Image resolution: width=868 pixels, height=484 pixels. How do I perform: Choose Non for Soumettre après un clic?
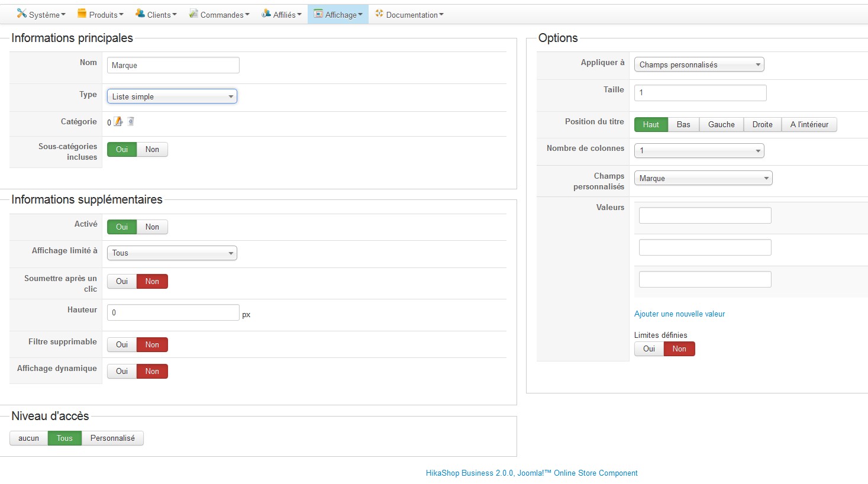point(152,282)
